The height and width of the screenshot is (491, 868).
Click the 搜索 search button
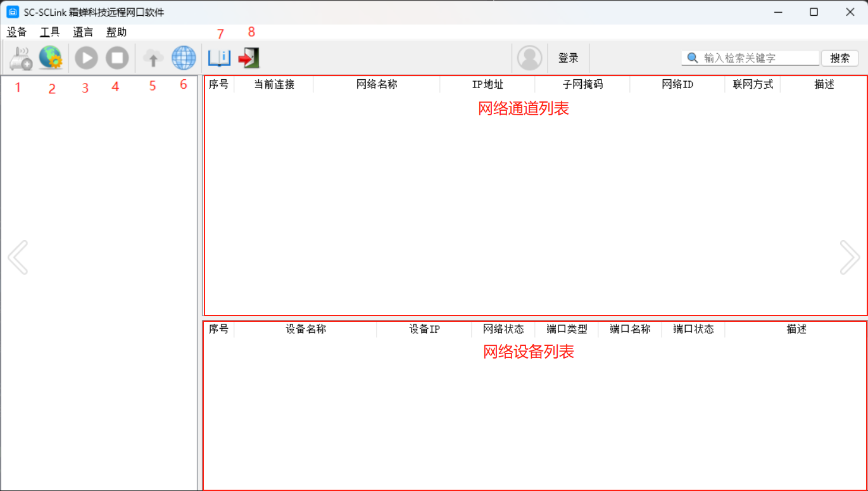pyautogui.click(x=840, y=58)
